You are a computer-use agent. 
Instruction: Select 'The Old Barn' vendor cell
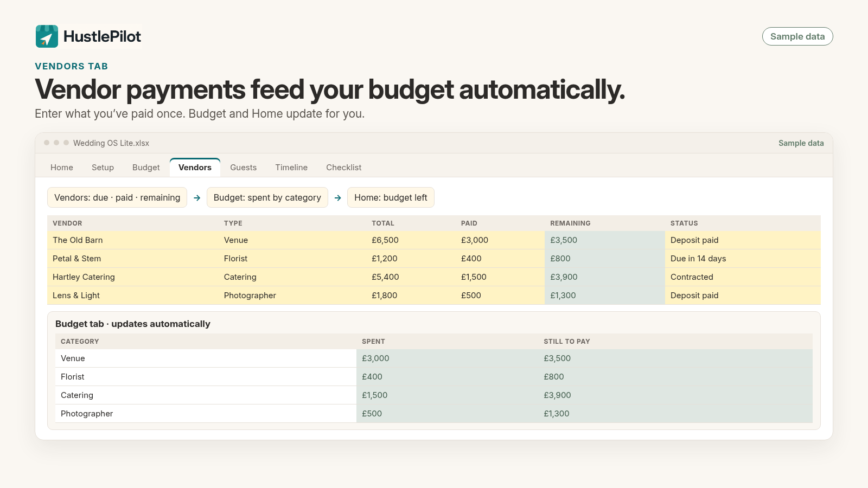133,240
